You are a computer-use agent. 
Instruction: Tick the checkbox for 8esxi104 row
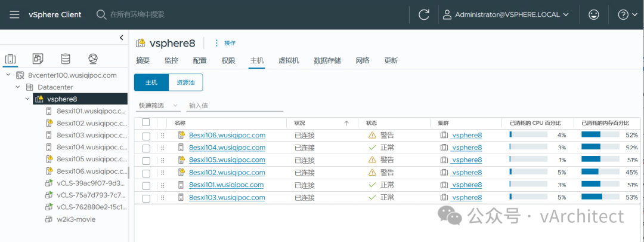coord(146,148)
